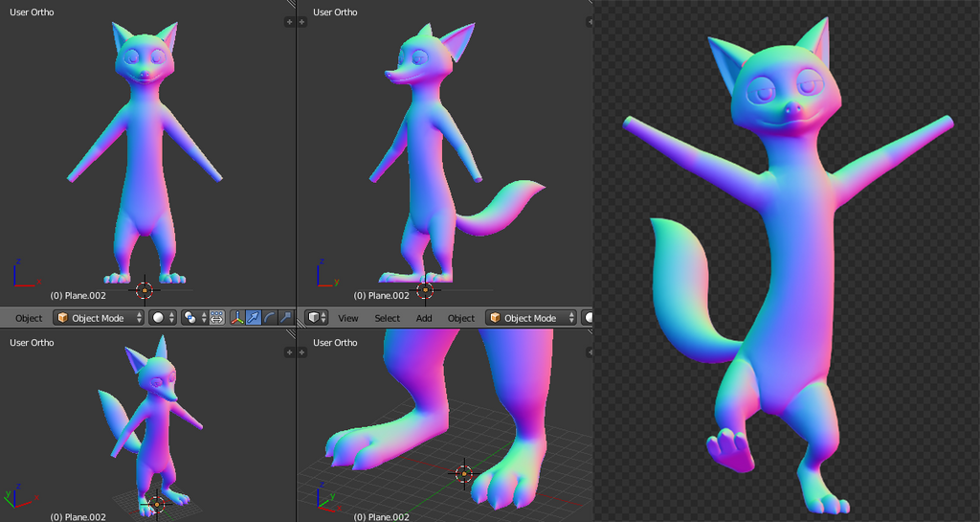Viewport: 980px width, 522px height.
Task: Open the pivot point selector dropdown
Action: [194, 318]
